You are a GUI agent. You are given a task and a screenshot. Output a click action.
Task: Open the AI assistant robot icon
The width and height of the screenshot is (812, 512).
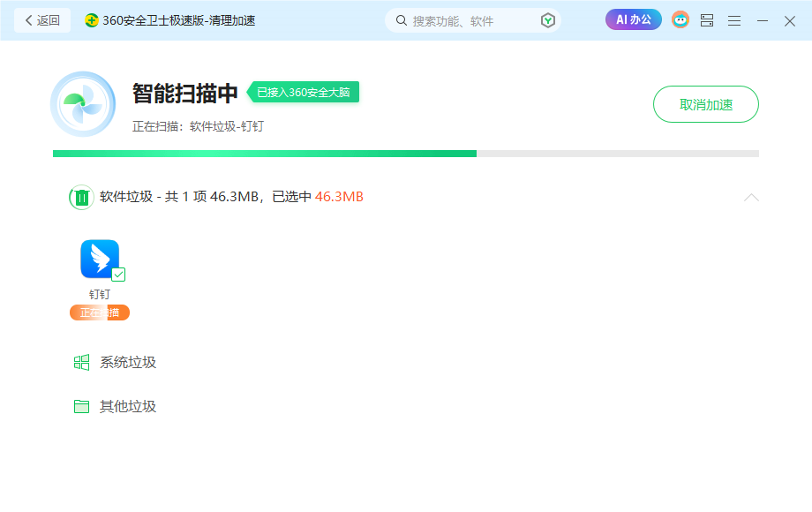pyautogui.click(x=680, y=19)
